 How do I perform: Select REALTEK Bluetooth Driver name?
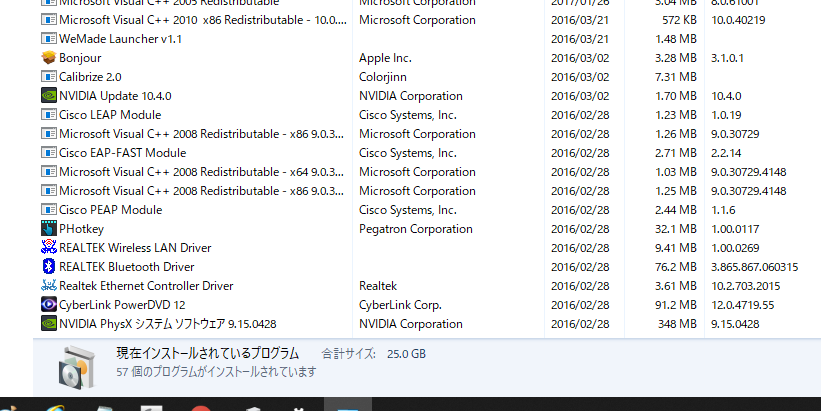[127, 266]
